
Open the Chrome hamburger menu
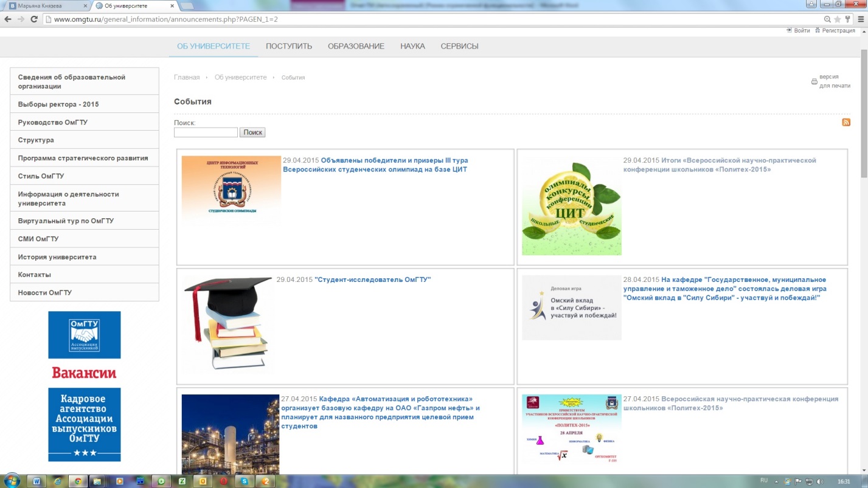pyautogui.click(x=861, y=19)
